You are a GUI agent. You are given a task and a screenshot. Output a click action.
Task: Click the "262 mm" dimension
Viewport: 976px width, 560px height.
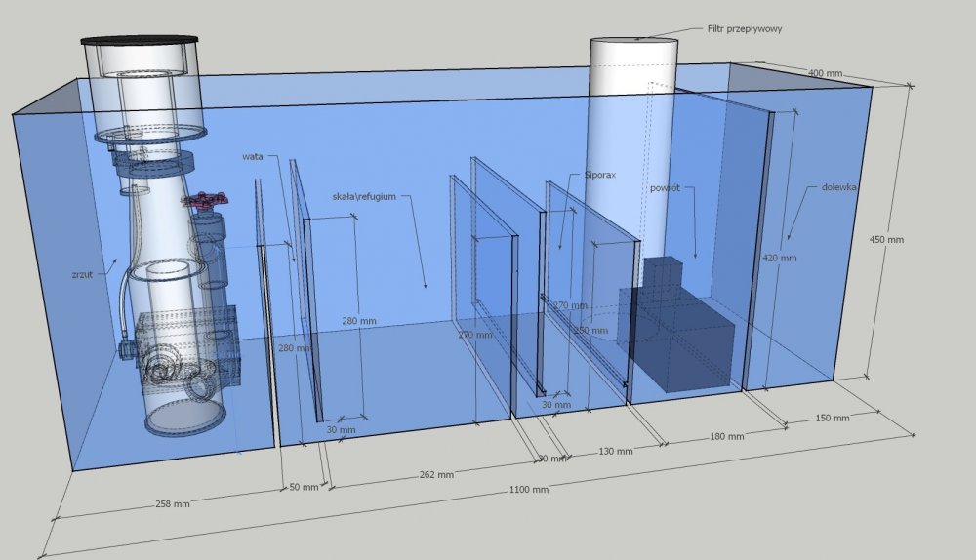[436, 475]
